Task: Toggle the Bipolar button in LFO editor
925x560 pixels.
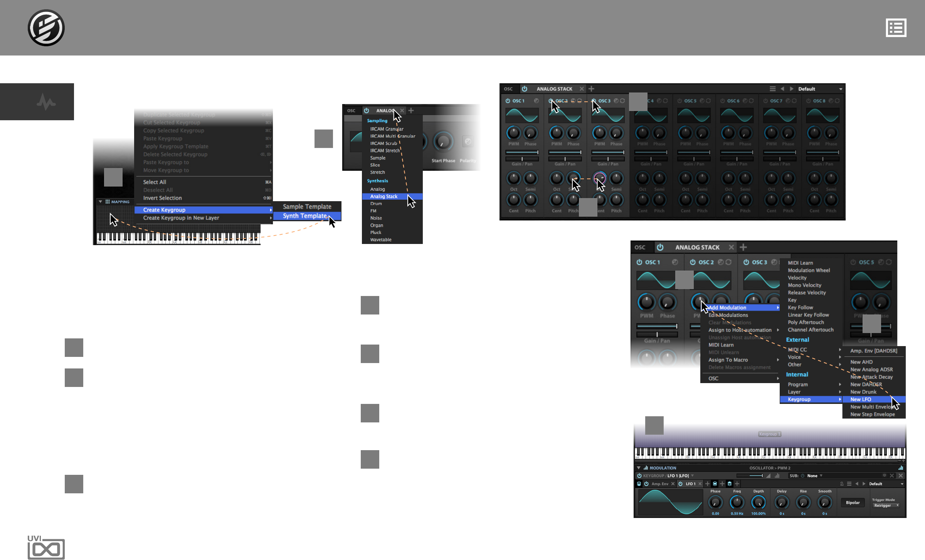Action: coord(853,503)
